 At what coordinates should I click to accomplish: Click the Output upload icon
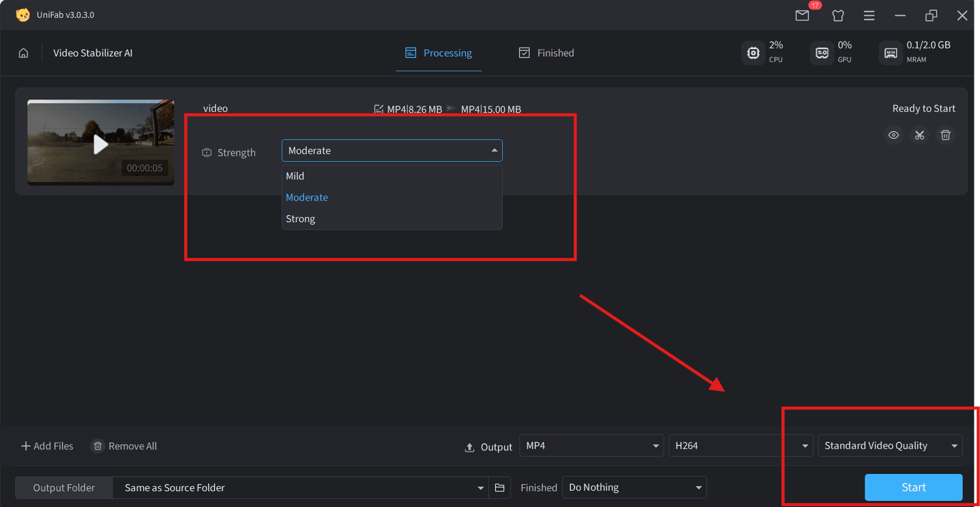470,447
